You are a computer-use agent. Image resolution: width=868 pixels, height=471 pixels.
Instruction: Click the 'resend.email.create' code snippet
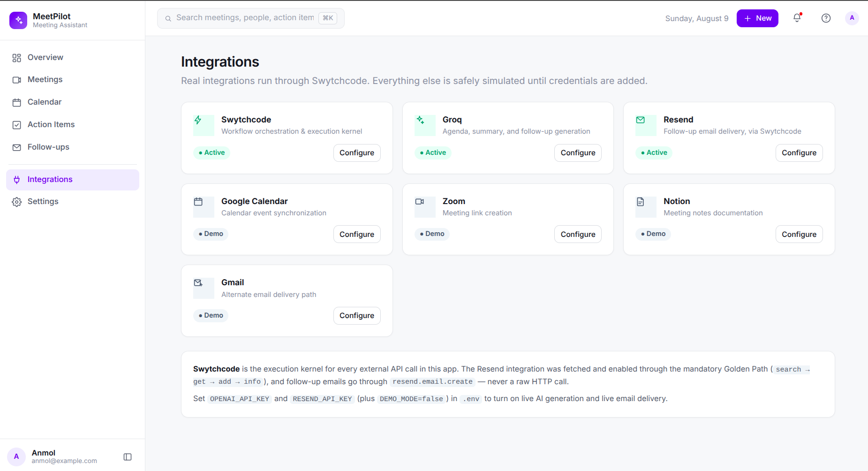(432, 382)
